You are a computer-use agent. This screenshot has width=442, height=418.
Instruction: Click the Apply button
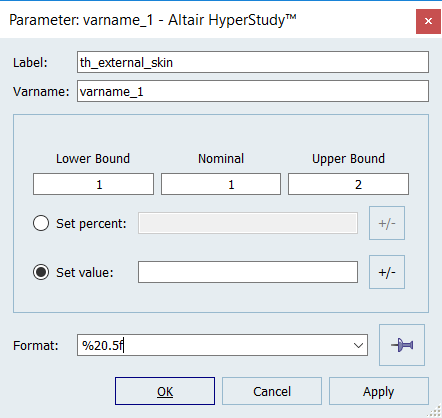(x=379, y=391)
